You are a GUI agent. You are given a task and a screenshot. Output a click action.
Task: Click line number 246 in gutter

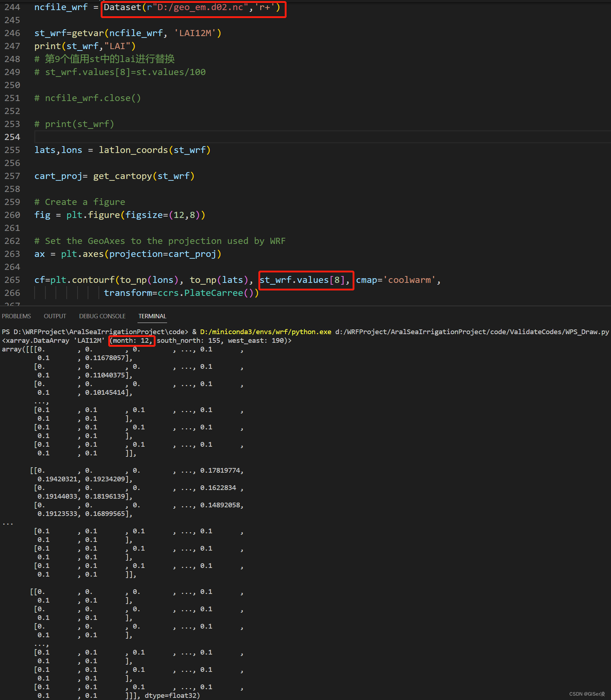click(x=12, y=33)
